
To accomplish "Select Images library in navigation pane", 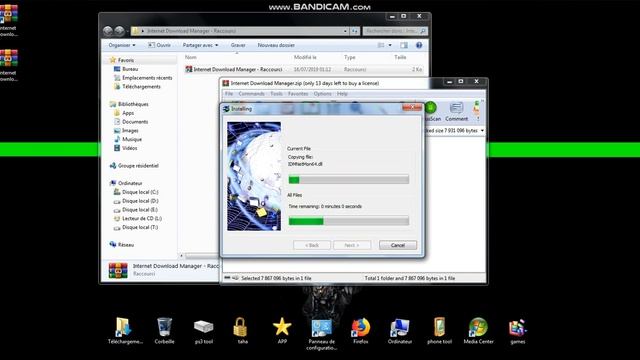I will (x=130, y=131).
